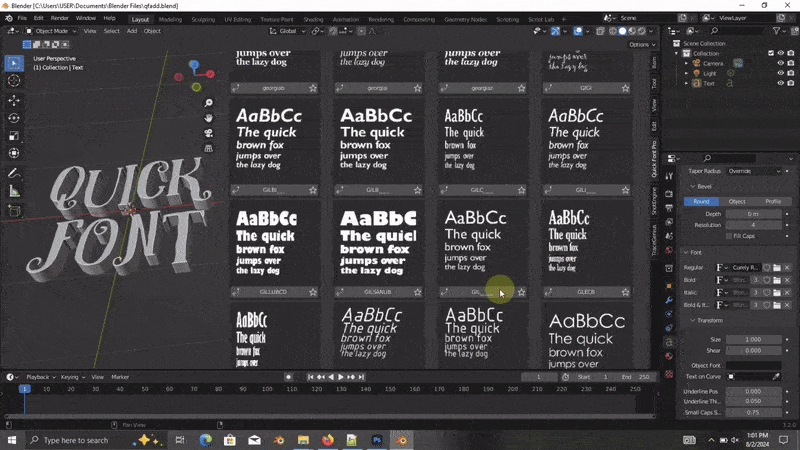800x450 pixels.
Task: Select the Move tool
Action: 14,101
